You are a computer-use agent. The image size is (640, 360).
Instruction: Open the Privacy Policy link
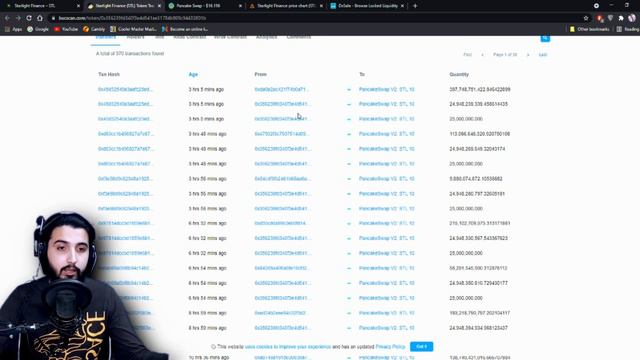tap(390, 347)
